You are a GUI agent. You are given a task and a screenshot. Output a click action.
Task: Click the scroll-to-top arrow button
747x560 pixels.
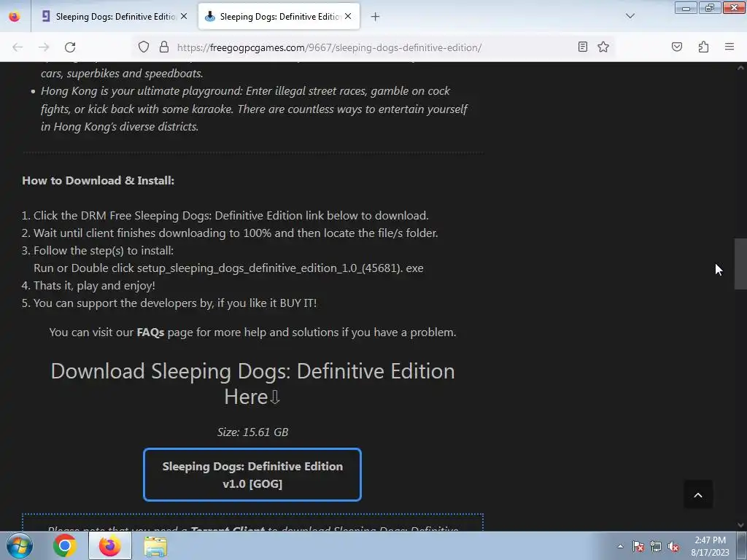(x=698, y=495)
